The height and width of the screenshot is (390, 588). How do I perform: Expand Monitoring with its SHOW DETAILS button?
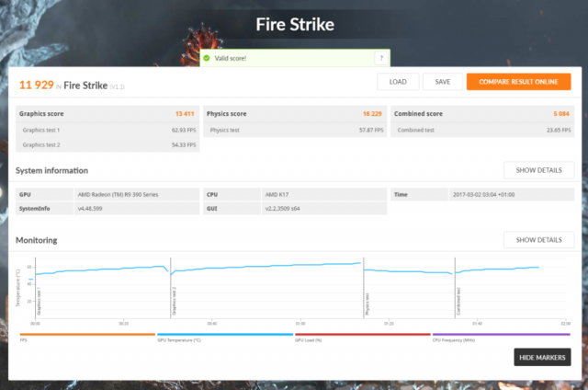[538, 240]
